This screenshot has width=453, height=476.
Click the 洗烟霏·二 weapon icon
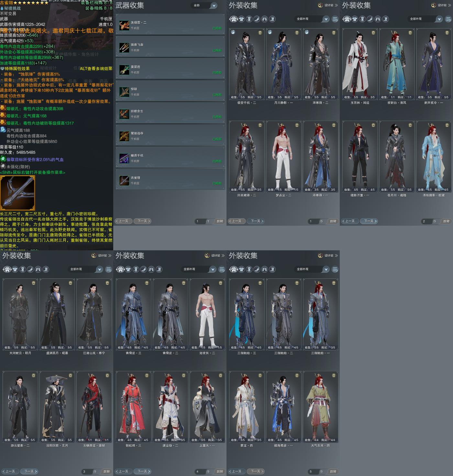pyautogui.click(x=124, y=25)
